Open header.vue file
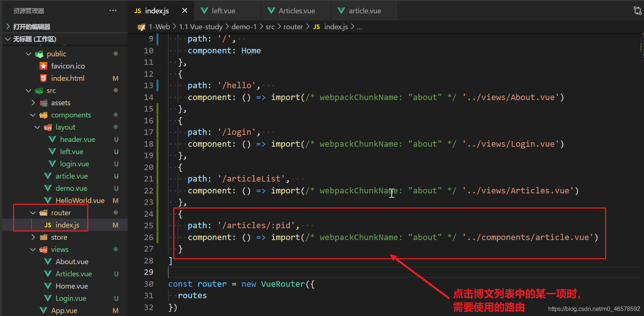 pyautogui.click(x=78, y=140)
